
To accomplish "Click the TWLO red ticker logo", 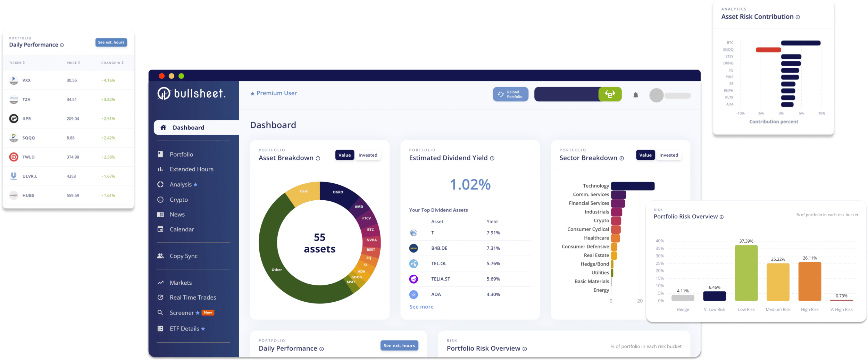I will tap(14, 157).
